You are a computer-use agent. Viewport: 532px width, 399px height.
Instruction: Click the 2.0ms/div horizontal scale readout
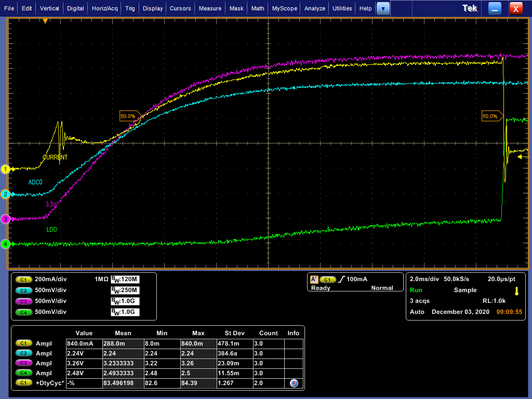(x=424, y=279)
